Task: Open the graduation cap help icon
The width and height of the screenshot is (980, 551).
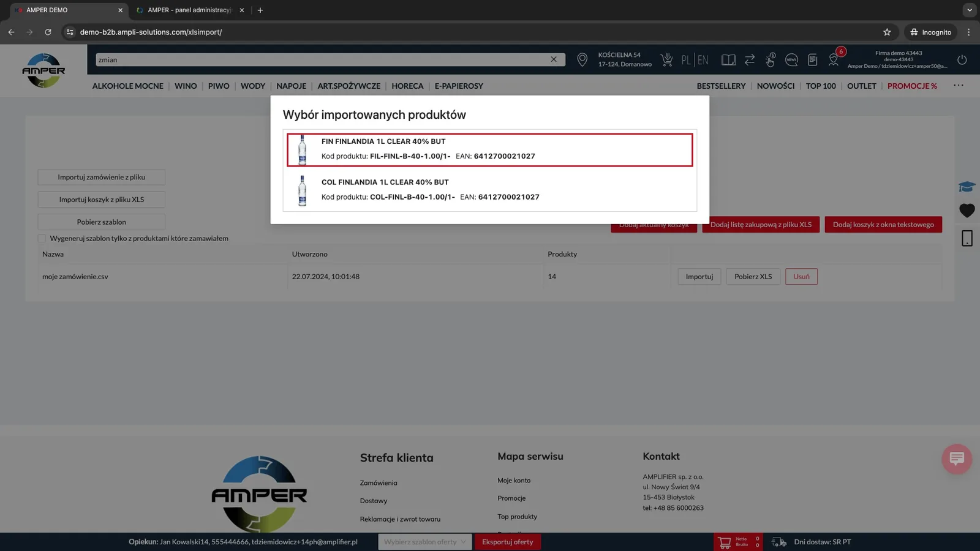Action: click(967, 187)
